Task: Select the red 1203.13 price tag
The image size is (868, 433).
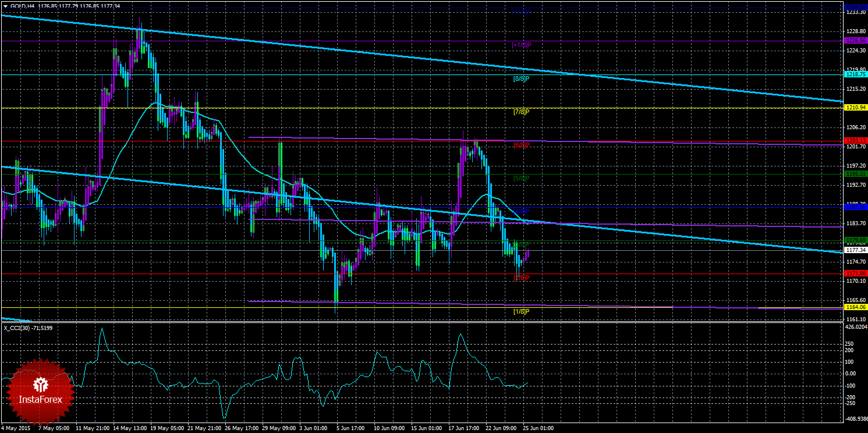Action: pyautogui.click(x=855, y=141)
